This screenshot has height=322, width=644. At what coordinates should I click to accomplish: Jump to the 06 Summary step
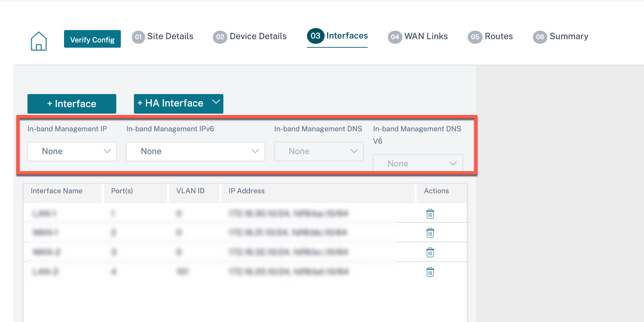(561, 37)
